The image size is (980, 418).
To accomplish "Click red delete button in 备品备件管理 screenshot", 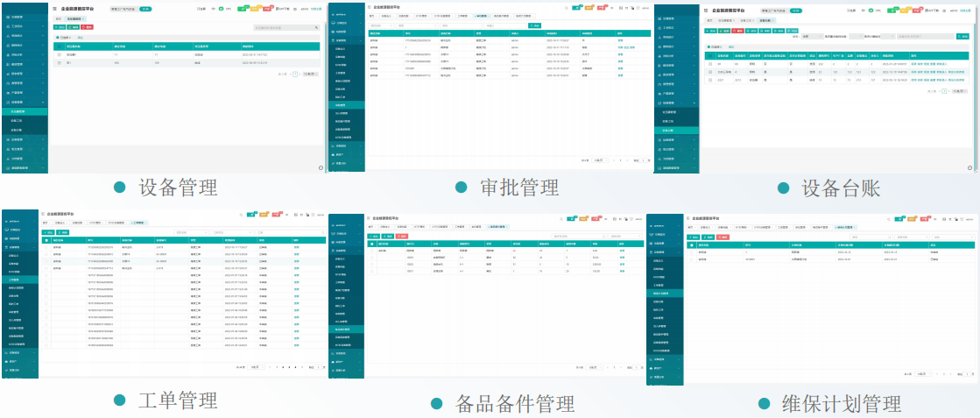I will click(402, 236).
